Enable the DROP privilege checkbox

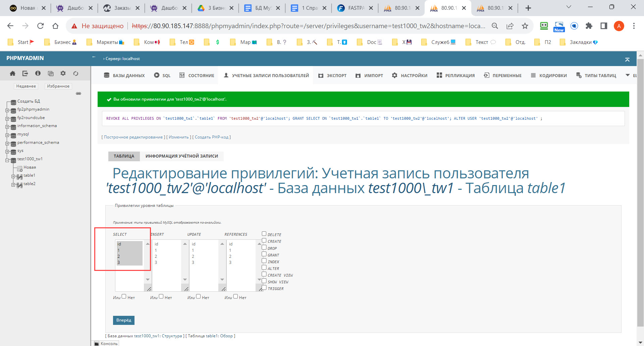pos(264,247)
